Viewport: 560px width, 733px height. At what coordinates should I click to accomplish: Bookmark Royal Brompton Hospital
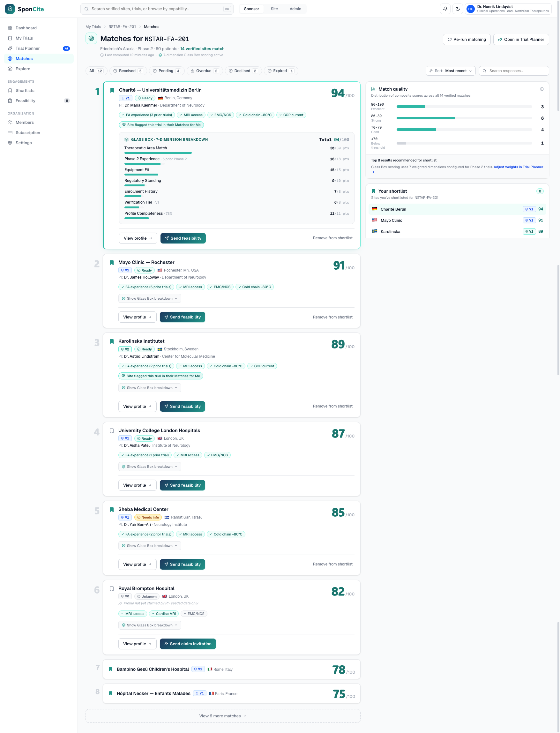click(x=112, y=589)
